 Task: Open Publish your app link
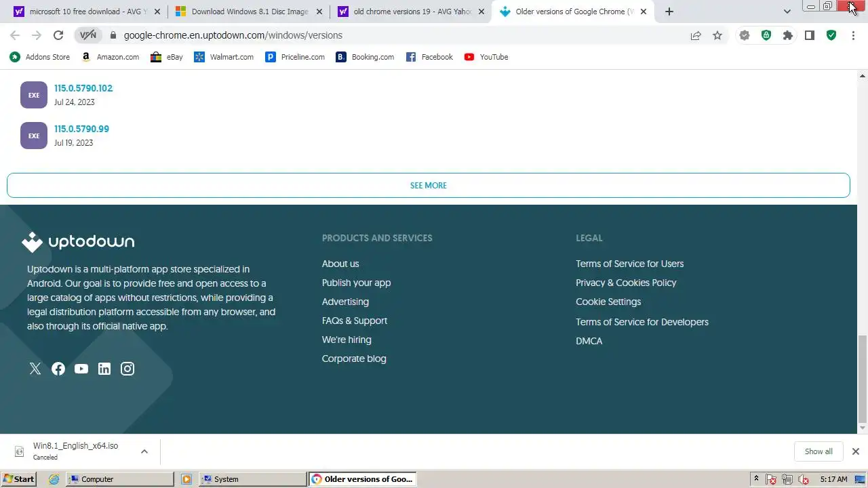click(x=356, y=283)
